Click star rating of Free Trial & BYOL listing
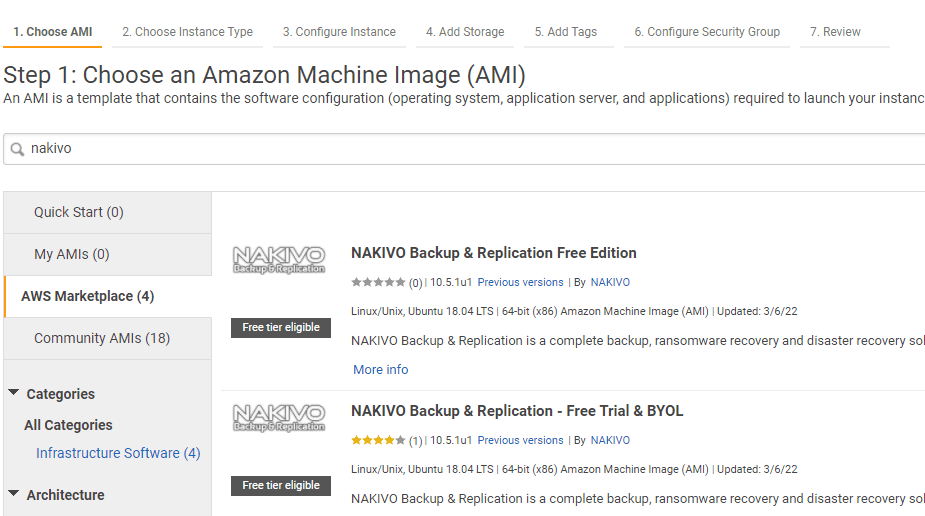 click(x=378, y=441)
